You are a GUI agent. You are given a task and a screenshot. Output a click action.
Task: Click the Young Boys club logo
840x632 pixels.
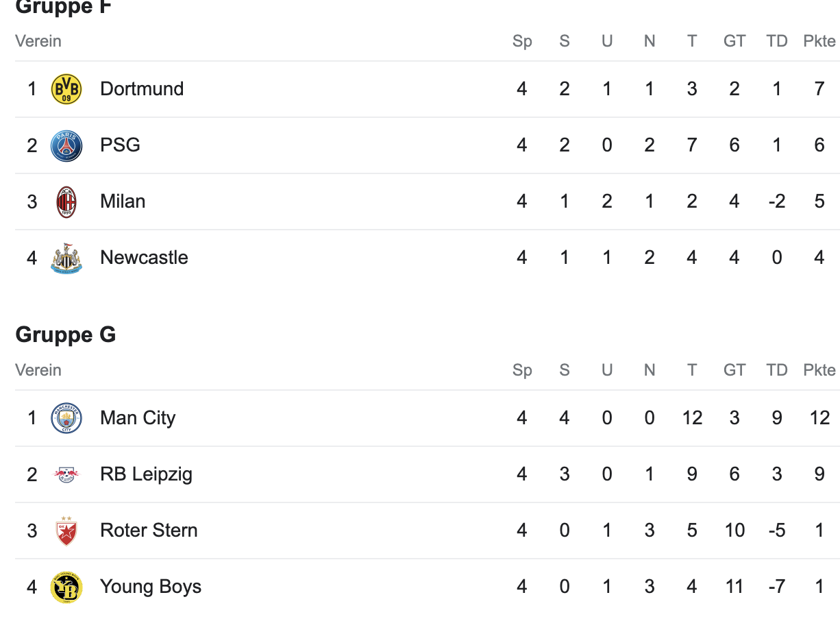tap(66, 587)
